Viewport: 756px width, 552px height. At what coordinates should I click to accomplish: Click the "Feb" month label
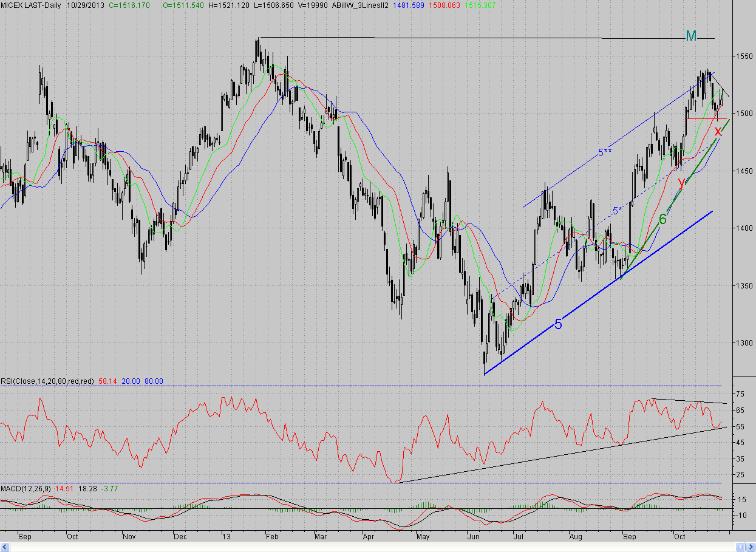[272, 537]
